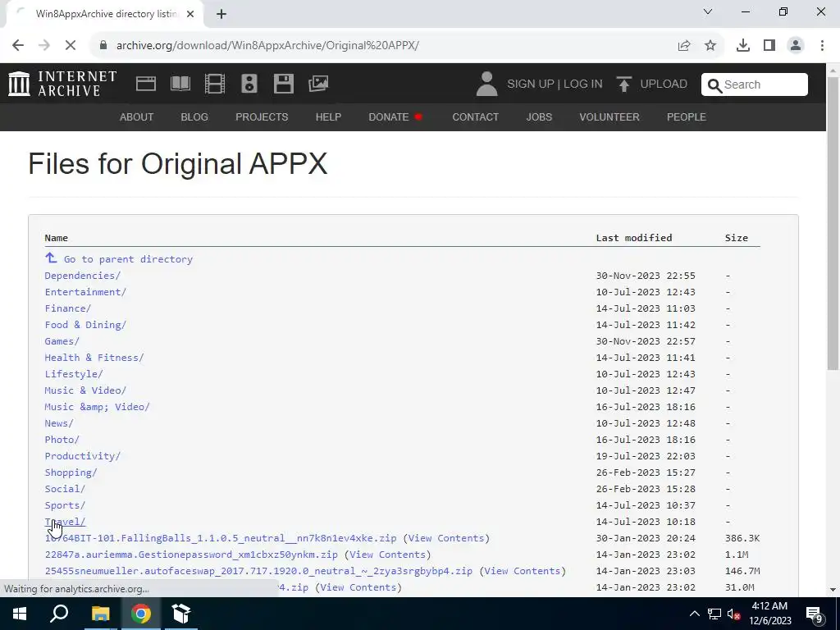
Task: Open the Video film strip icon
Action: coord(215,84)
